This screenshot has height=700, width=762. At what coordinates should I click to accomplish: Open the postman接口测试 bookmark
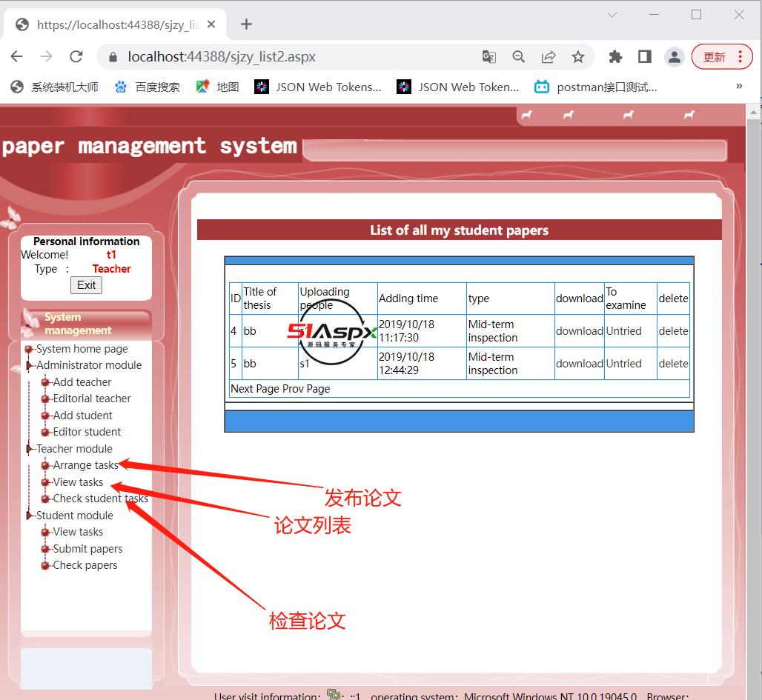597,87
